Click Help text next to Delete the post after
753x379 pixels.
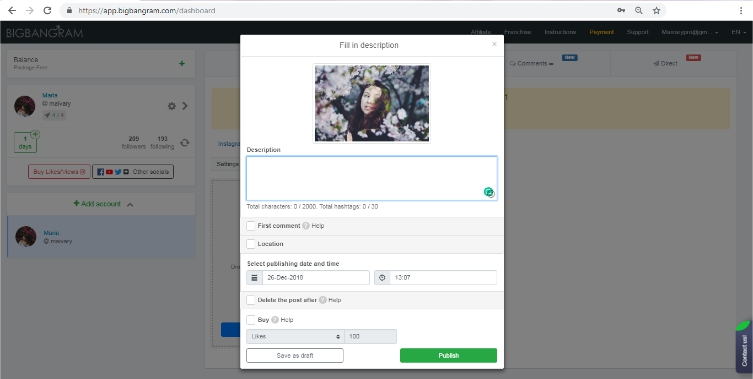pos(335,300)
